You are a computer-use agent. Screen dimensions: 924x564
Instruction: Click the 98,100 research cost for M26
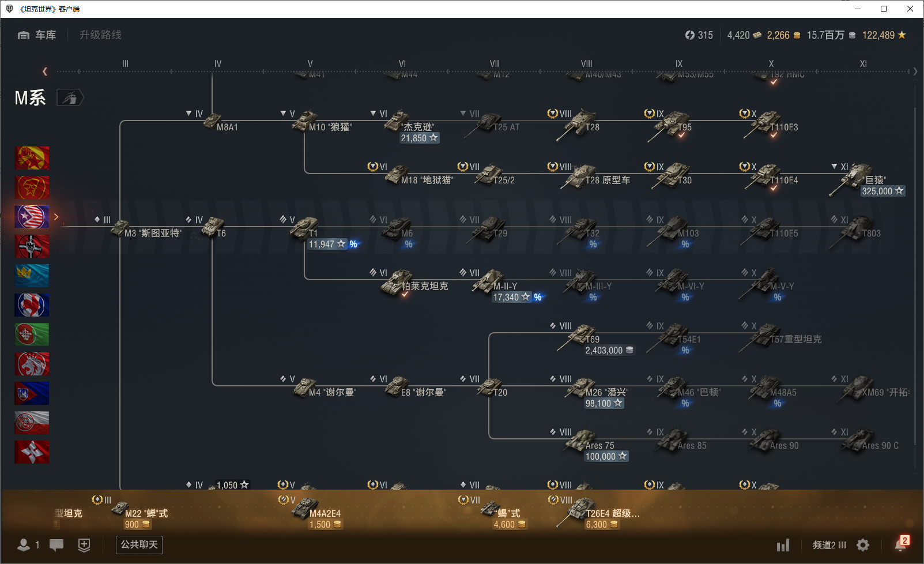(604, 403)
